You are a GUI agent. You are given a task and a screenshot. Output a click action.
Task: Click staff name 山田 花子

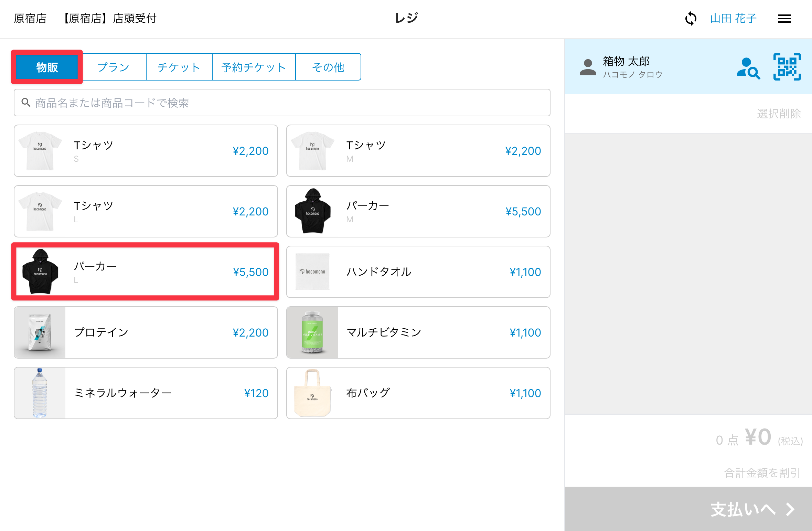point(733,19)
